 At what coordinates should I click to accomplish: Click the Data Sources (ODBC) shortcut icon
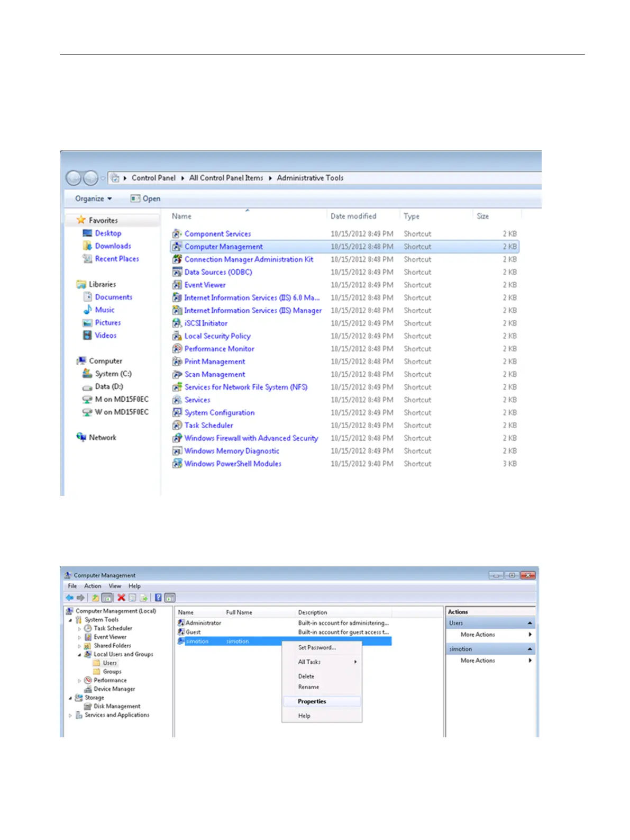[x=177, y=272]
